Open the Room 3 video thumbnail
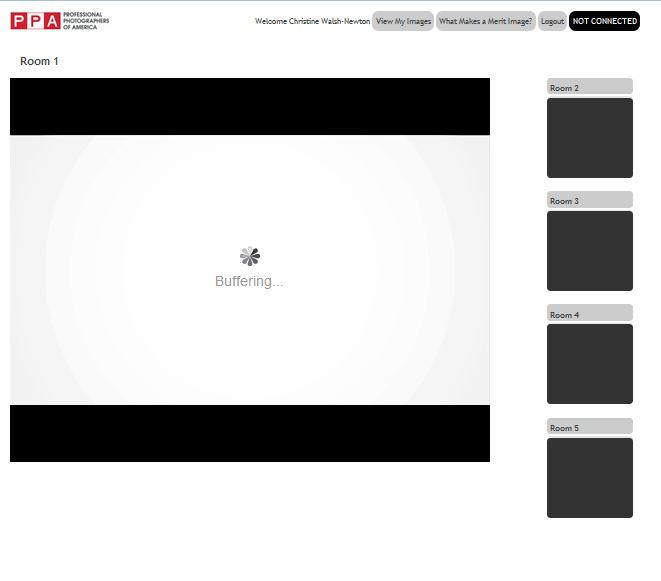This screenshot has height=581, width=661. [x=589, y=251]
